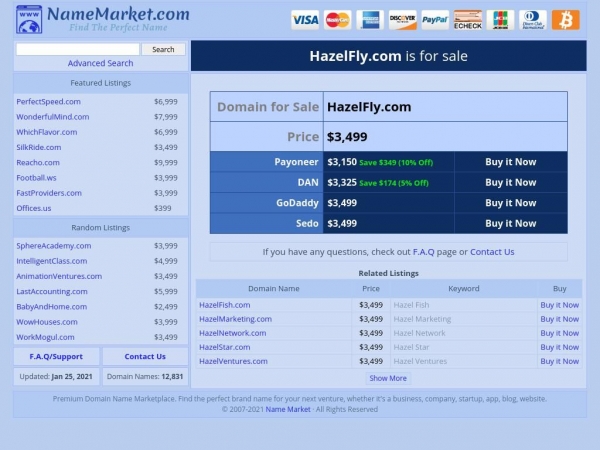Click the VISA payment icon
The width and height of the screenshot is (600, 450).
305,20
